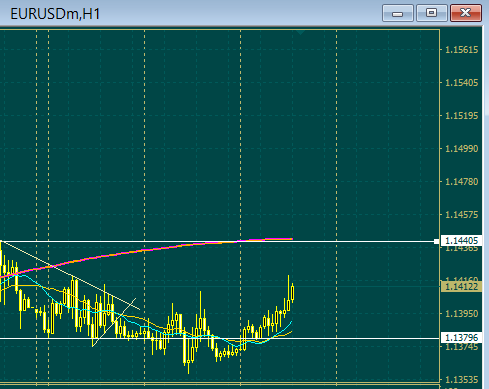489x389 pixels.
Task: Click price scale value 1.14990
Action: (x=462, y=149)
